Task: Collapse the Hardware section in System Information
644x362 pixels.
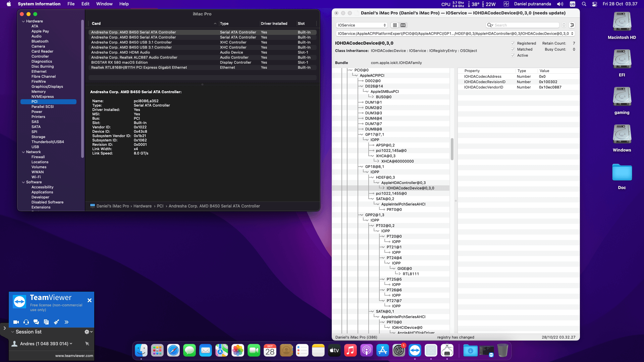Action: click(23, 21)
